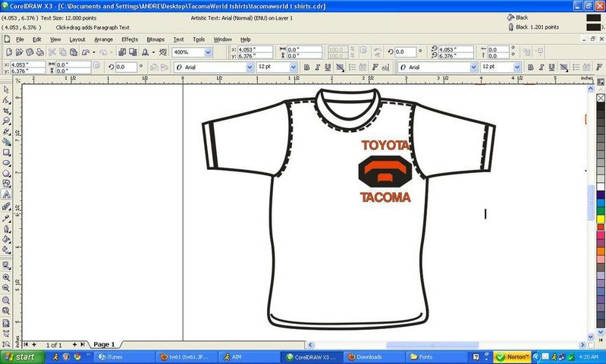This screenshot has height=364, width=606.
Task: Select the Eyedropper tool
Action: click(6, 218)
